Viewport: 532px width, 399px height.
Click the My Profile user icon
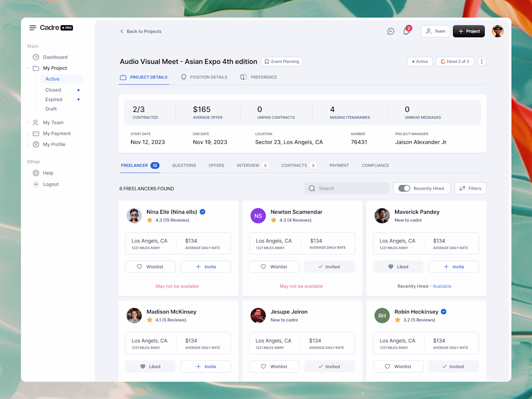click(36, 144)
